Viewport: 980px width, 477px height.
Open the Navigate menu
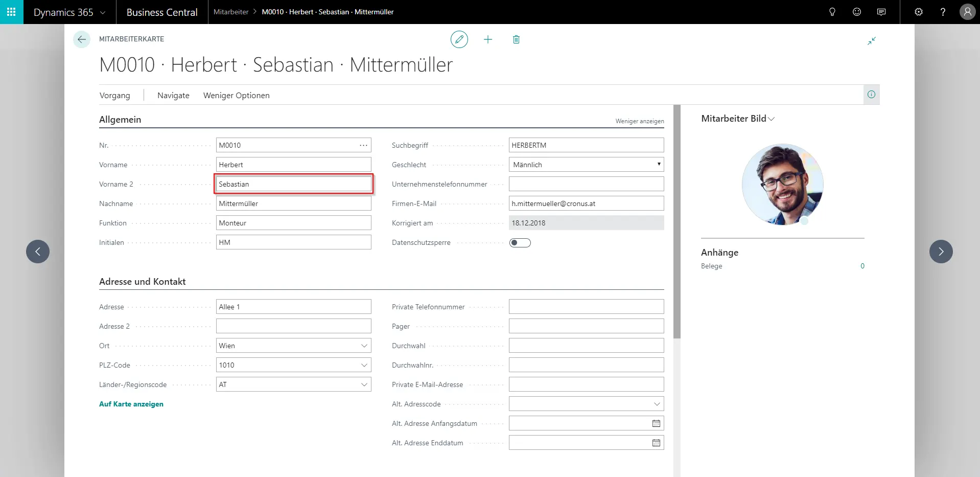pos(173,96)
